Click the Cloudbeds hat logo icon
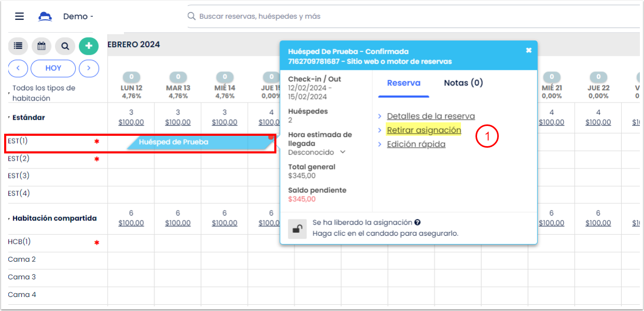The width and height of the screenshot is (644, 311). point(45,16)
